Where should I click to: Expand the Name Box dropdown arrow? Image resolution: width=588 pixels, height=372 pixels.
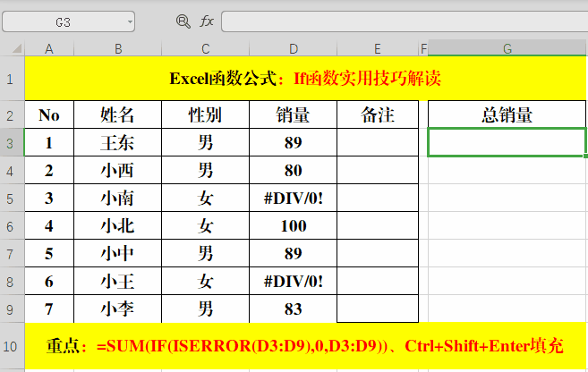click(130, 21)
